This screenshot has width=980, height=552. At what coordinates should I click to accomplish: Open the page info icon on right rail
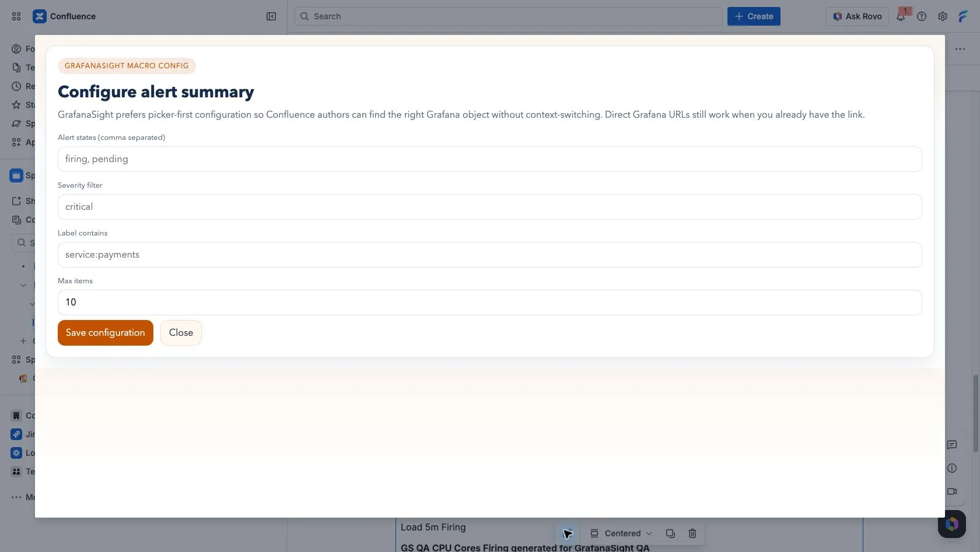pyautogui.click(x=952, y=468)
